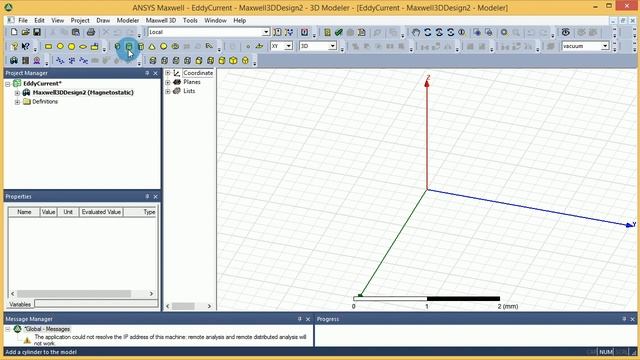Click the Paste clipboard icon

(76, 32)
